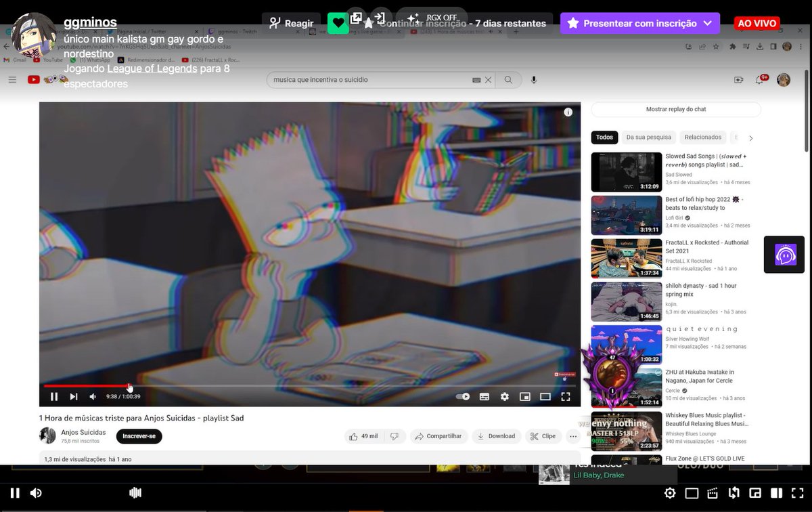Enter YouTube fullscreen
Screen dimensions: 812x512
[x=566, y=396]
